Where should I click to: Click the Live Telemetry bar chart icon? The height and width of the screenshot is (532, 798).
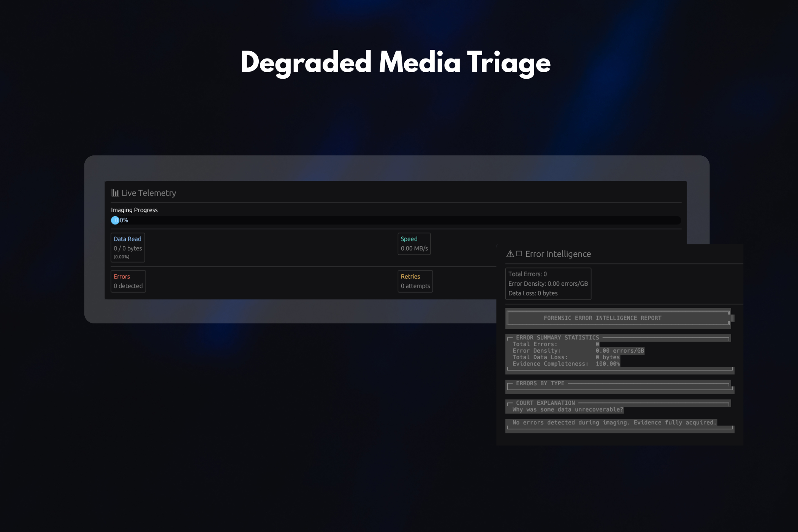point(115,193)
